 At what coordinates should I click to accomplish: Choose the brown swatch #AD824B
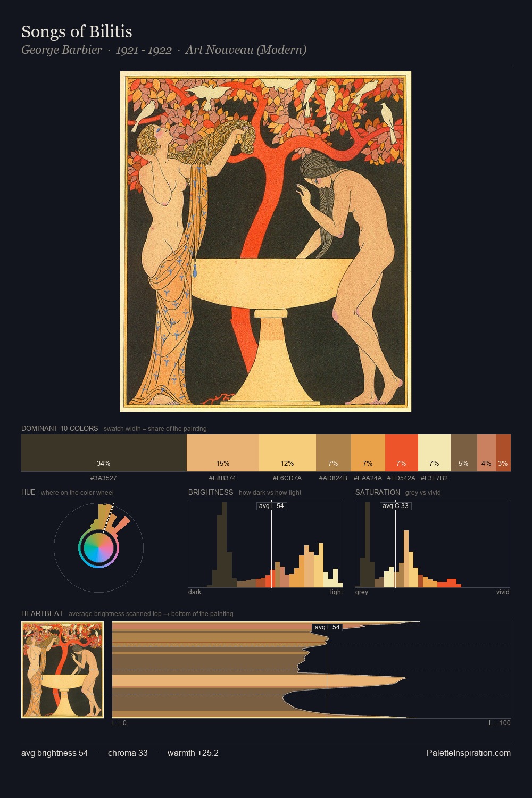tap(333, 453)
